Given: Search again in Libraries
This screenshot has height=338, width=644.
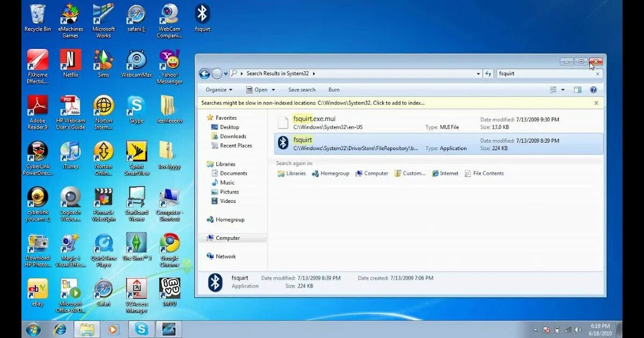Looking at the screenshot, I should point(291,173).
